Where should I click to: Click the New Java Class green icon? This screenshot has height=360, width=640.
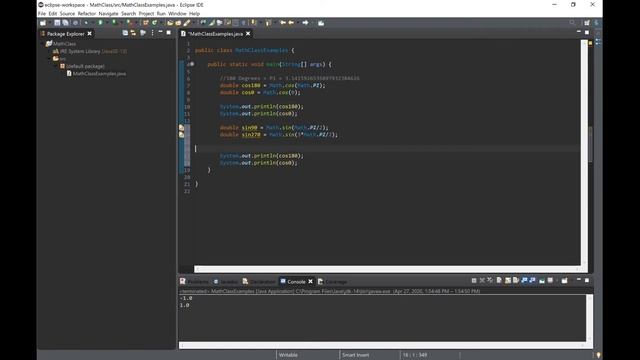[x=154, y=23]
